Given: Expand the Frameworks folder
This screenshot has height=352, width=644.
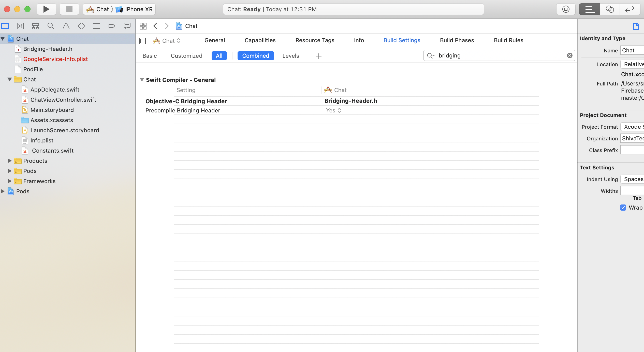Looking at the screenshot, I should point(10,181).
